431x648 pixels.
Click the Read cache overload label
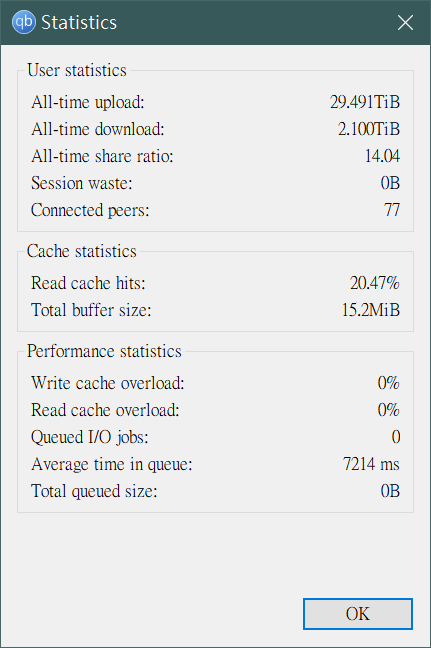click(x=105, y=410)
